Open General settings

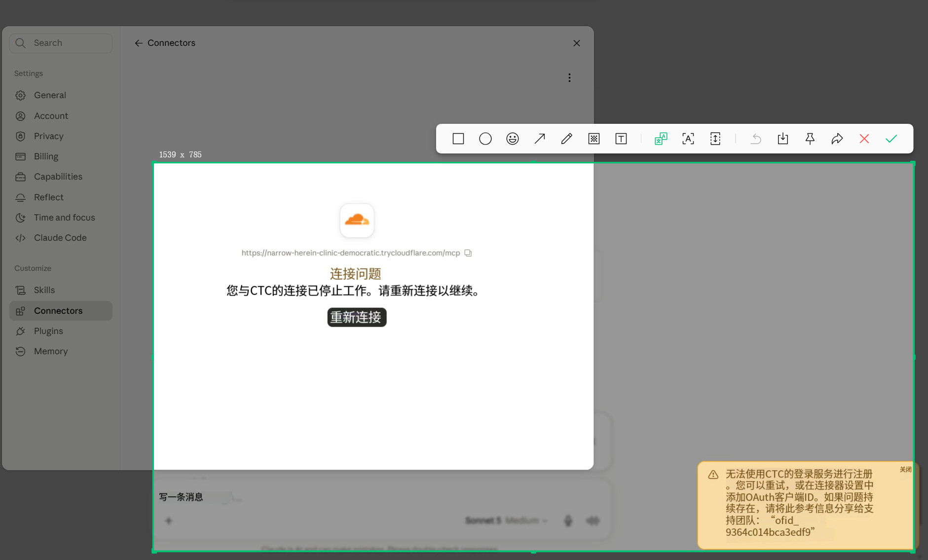[x=61, y=95]
